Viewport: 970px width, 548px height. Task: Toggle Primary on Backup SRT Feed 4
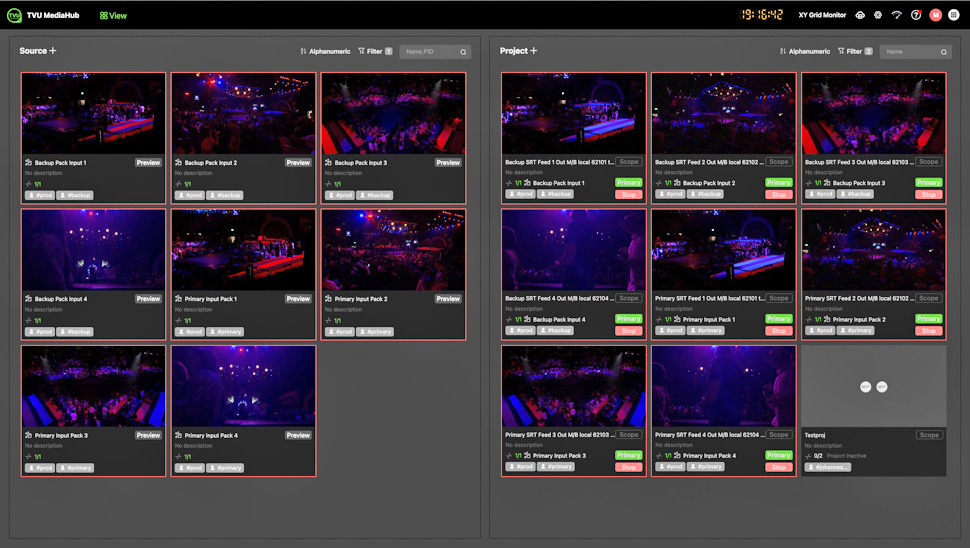click(629, 319)
